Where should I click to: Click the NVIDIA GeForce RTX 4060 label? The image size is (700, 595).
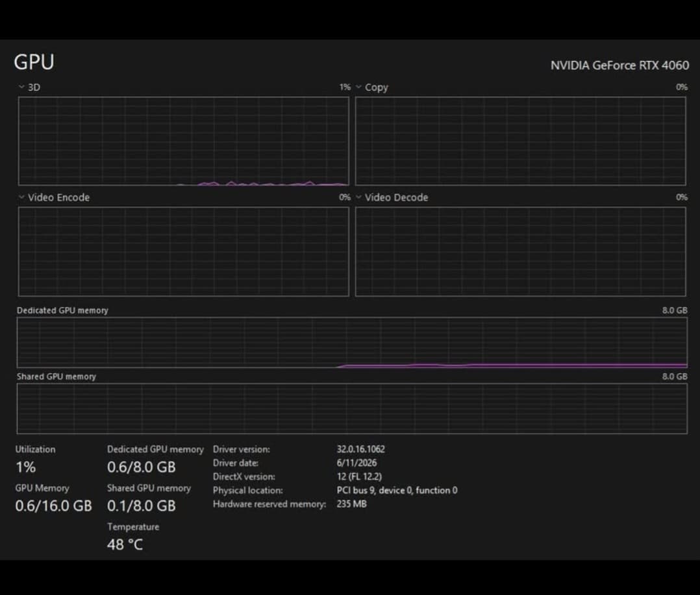[619, 66]
